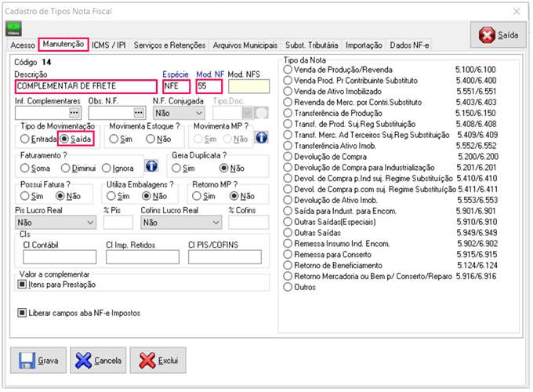Viewport: 533px width, 392px height.
Task: Toggle Liberar campos aba NF-e Impostos
Action: pos(21,312)
